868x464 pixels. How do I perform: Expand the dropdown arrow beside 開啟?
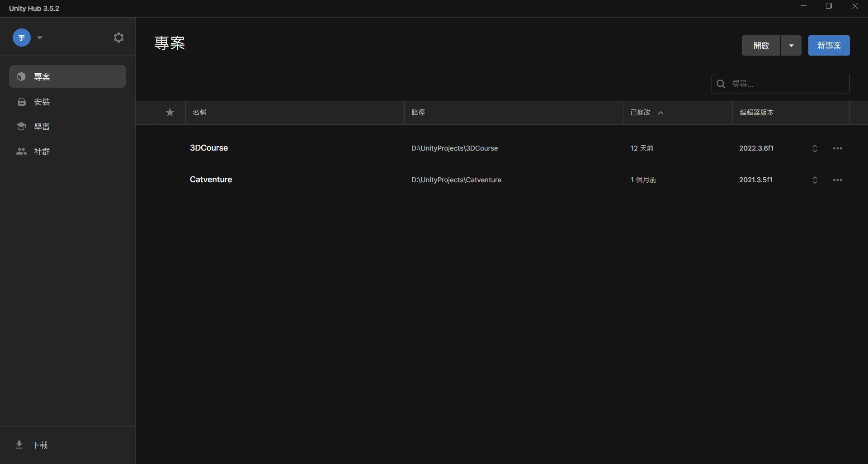tap(791, 46)
